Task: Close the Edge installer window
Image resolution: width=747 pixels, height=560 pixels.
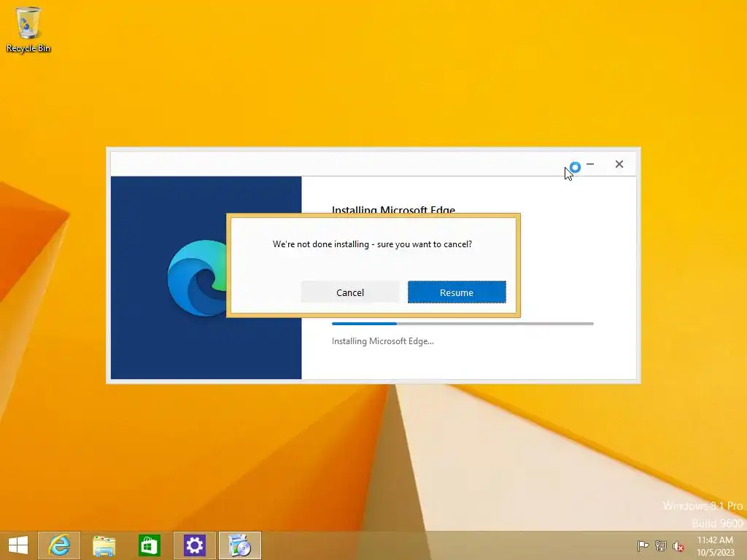Action: (619, 164)
